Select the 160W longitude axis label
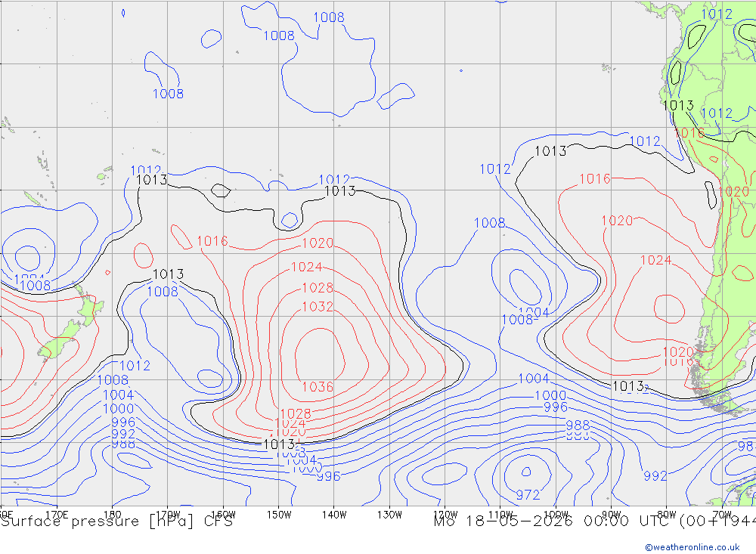756x554 pixels. pos(223,515)
